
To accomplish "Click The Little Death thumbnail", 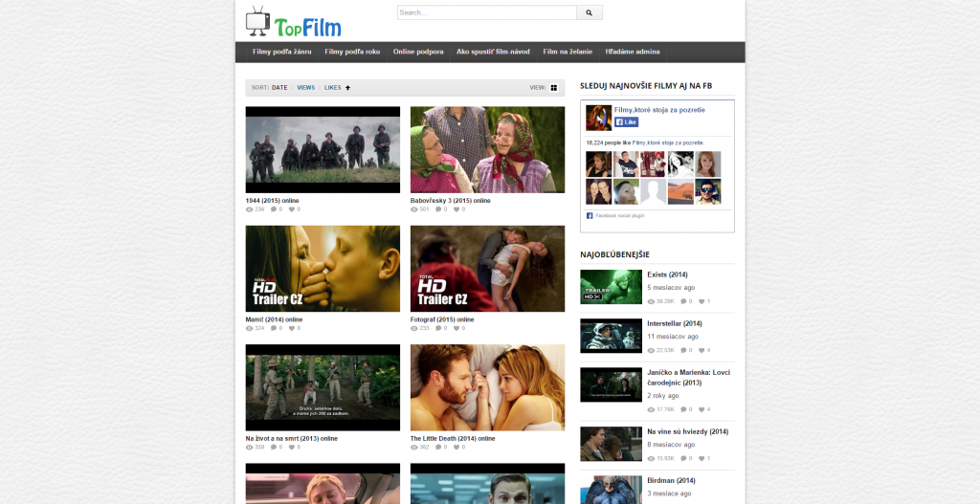I will 487,387.
